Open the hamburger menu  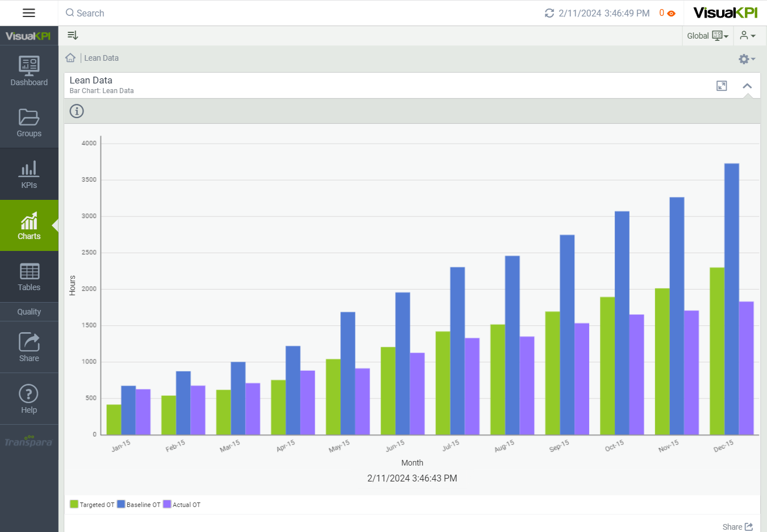28,13
